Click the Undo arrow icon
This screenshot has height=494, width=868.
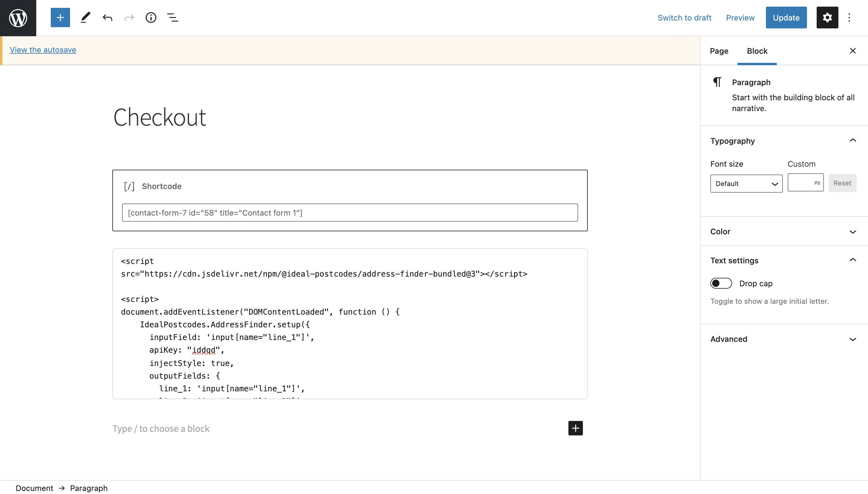(x=108, y=17)
